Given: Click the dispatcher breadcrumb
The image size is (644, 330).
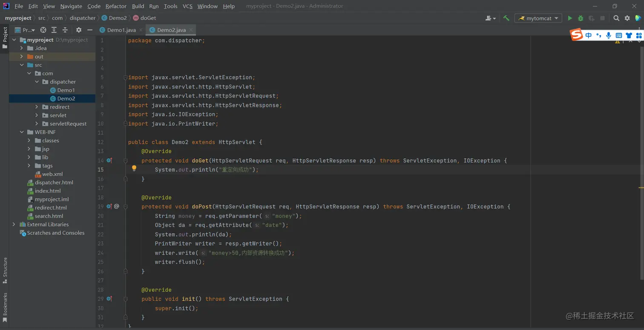Looking at the screenshot, I should [83, 18].
